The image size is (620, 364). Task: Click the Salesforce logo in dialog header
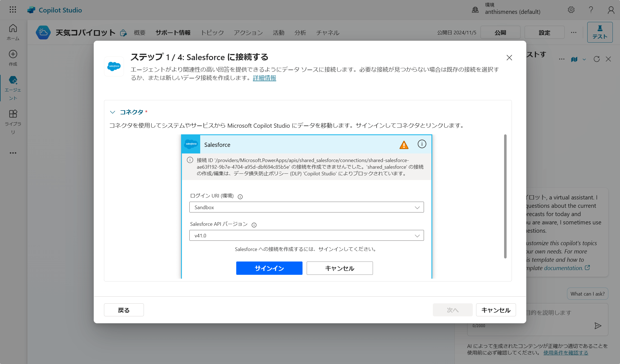pos(114,66)
